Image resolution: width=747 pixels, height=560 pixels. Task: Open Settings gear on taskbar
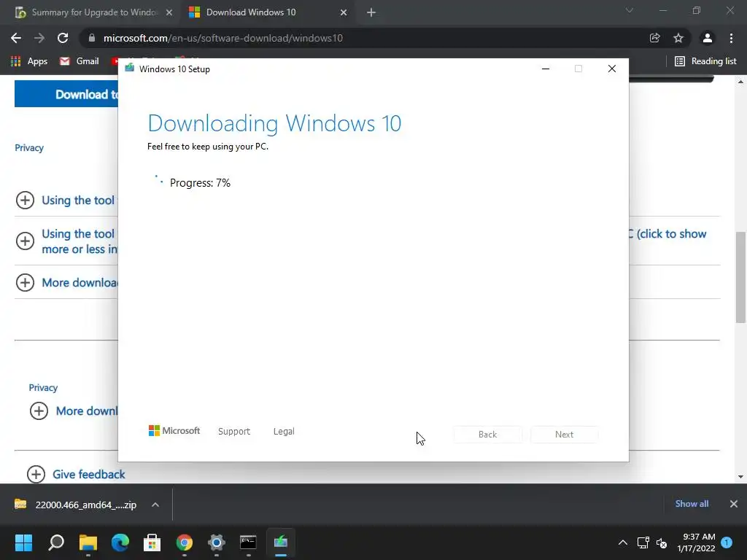(x=216, y=542)
